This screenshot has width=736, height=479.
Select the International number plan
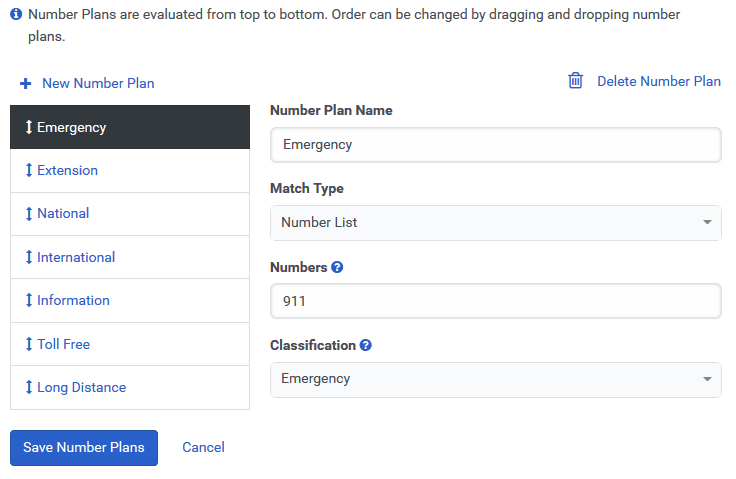coord(76,257)
